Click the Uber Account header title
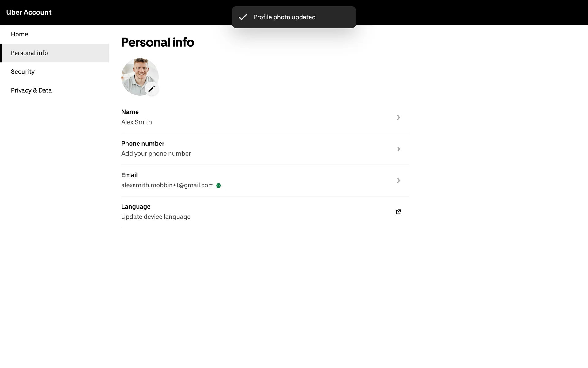Screen dimensions: 588x368 pos(29,13)
